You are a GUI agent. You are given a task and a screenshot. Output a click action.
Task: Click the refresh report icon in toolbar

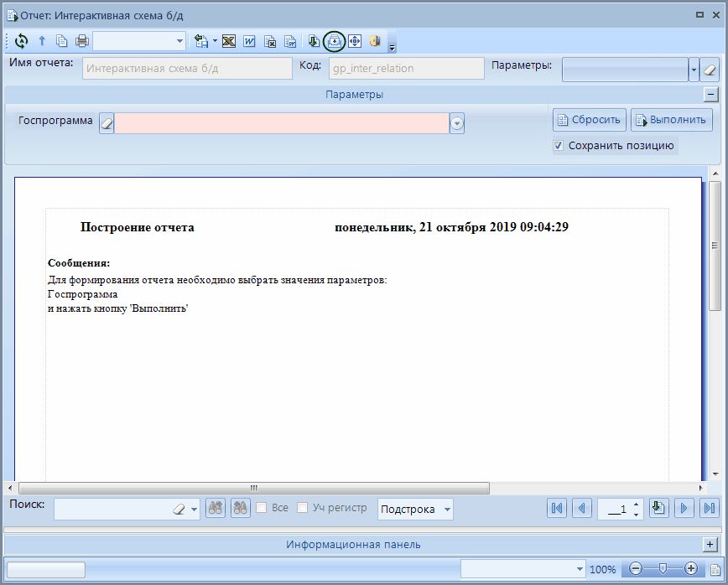(22, 41)
